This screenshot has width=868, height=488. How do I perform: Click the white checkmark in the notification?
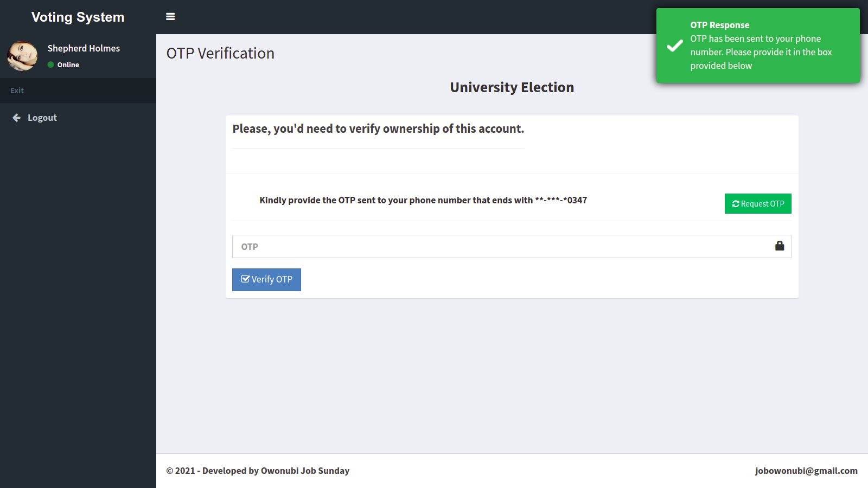[675, 46]
